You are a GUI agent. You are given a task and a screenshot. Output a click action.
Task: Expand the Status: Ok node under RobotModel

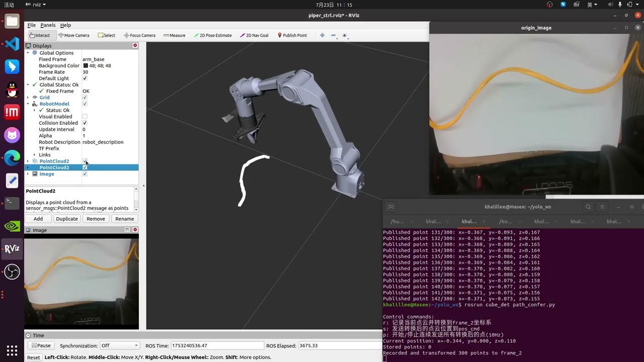(x=35, y=110)
